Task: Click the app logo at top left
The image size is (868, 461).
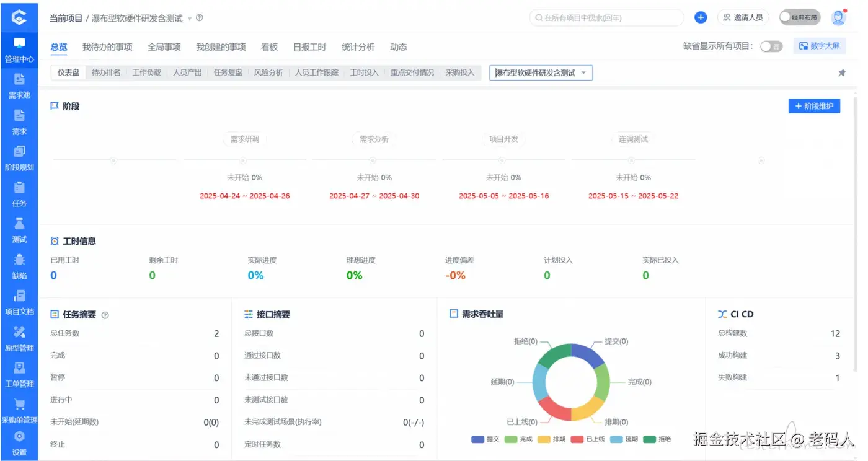Action: point(19,17)
